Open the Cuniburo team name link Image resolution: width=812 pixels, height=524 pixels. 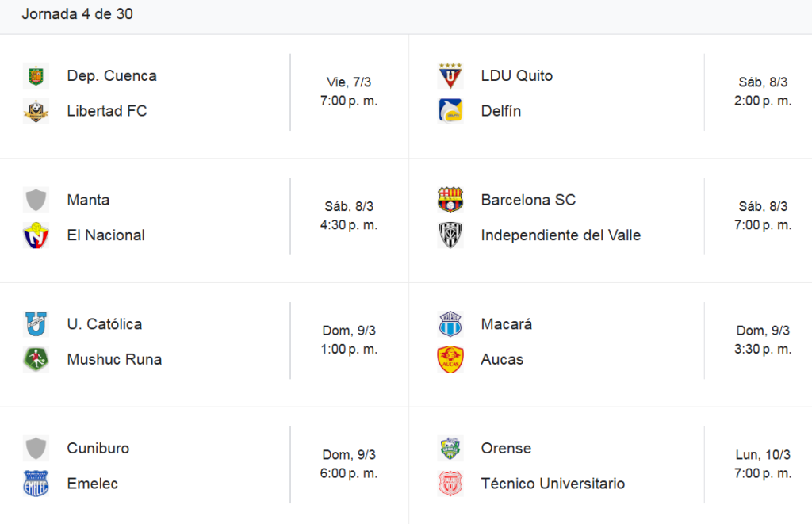click(x=98, y=449)
